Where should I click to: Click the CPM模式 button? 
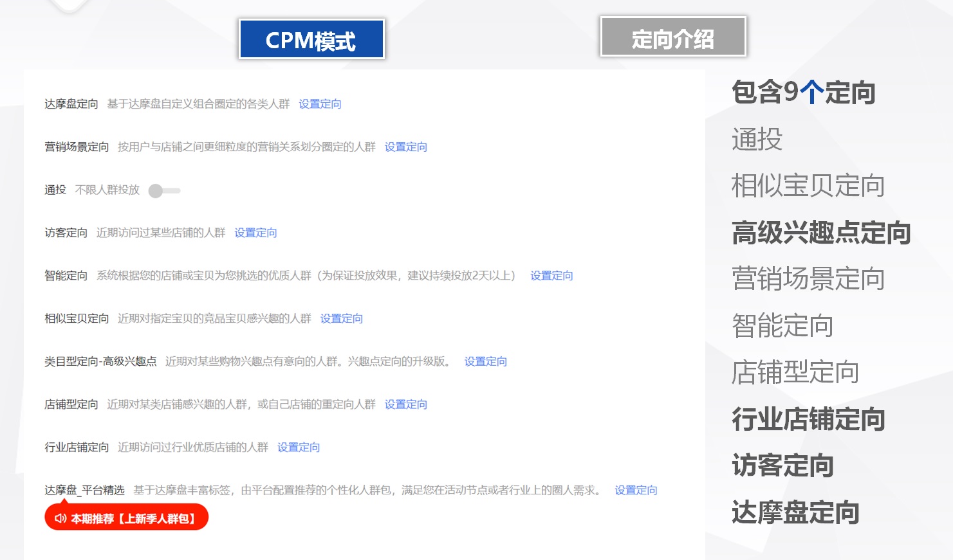311,39
